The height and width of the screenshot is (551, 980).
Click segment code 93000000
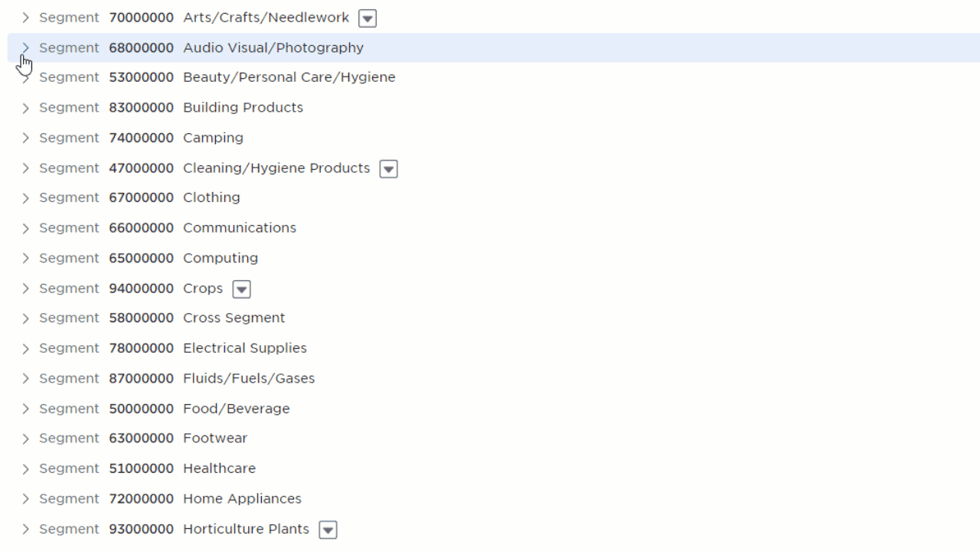(x=141, y=529)
